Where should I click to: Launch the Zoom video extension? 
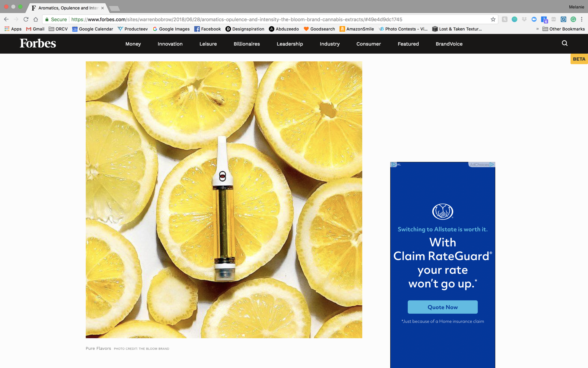[x=534, y=19]
